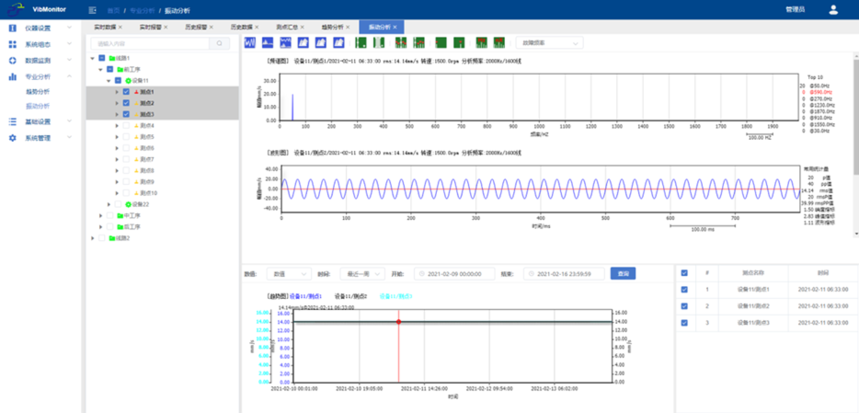This screenshot has width=859, height=413.
Task: Click the 专业分析 bar chart icon
Action: 12,77
